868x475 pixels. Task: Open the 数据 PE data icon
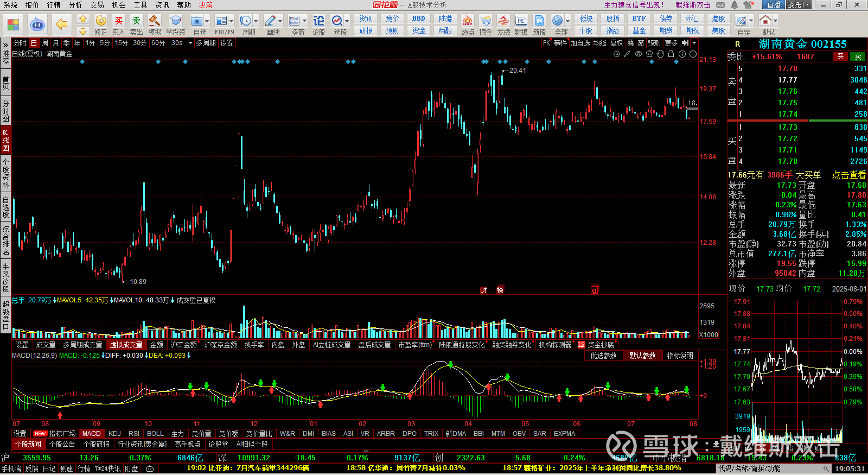[x=521, y=21]
